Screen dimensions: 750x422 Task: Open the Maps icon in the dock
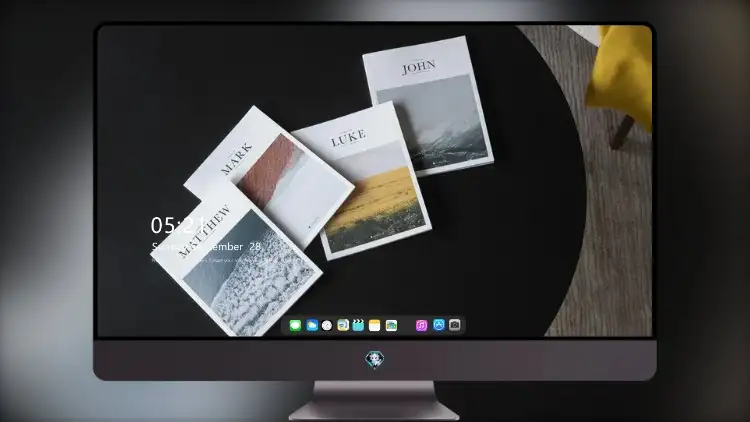pyautogui.click(x=342, y=325)
